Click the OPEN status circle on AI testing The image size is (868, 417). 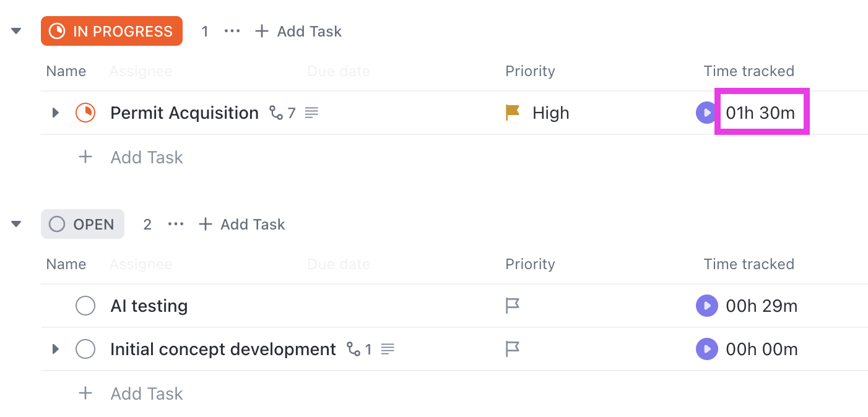click(x=85, y=306)
